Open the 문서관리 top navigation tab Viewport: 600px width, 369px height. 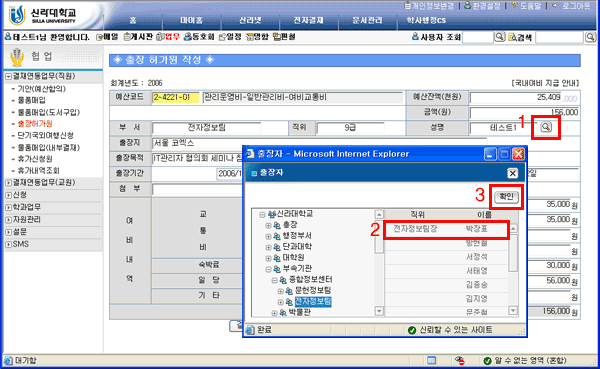point(367,20)
